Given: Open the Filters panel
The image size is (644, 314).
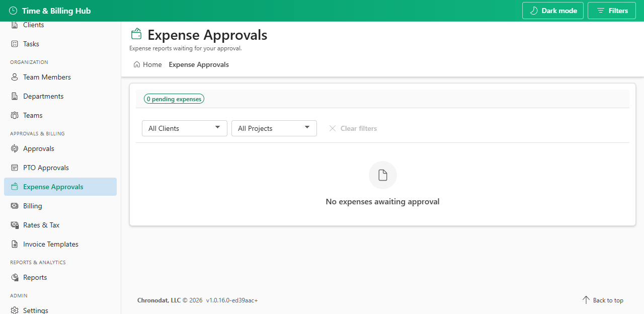Looking at the screenshot, I should [x=612, y=11].
